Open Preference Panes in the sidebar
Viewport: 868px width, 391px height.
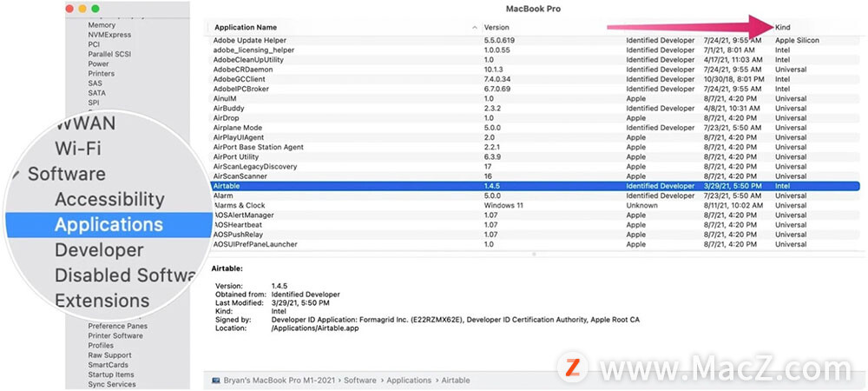coord(118,326)
